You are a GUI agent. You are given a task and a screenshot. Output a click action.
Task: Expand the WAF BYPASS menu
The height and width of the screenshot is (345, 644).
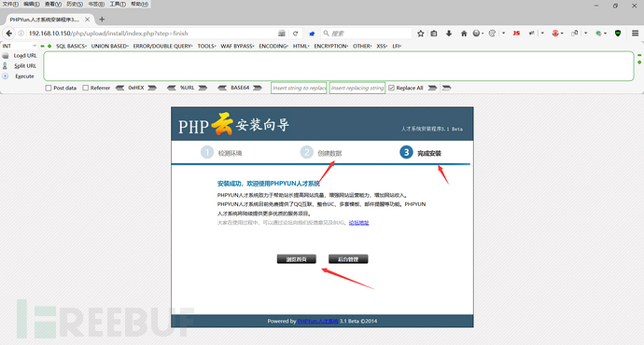pyautogui.click(x=237, y=46)
